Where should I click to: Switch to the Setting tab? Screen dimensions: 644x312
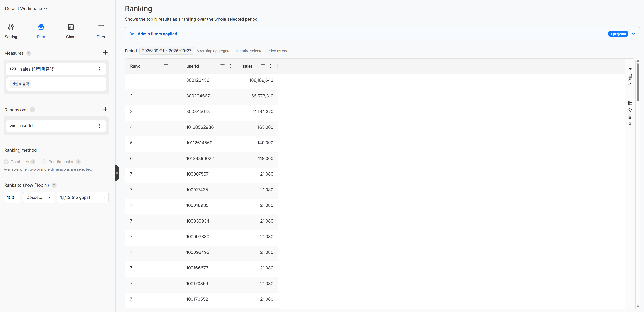point(11,31)
